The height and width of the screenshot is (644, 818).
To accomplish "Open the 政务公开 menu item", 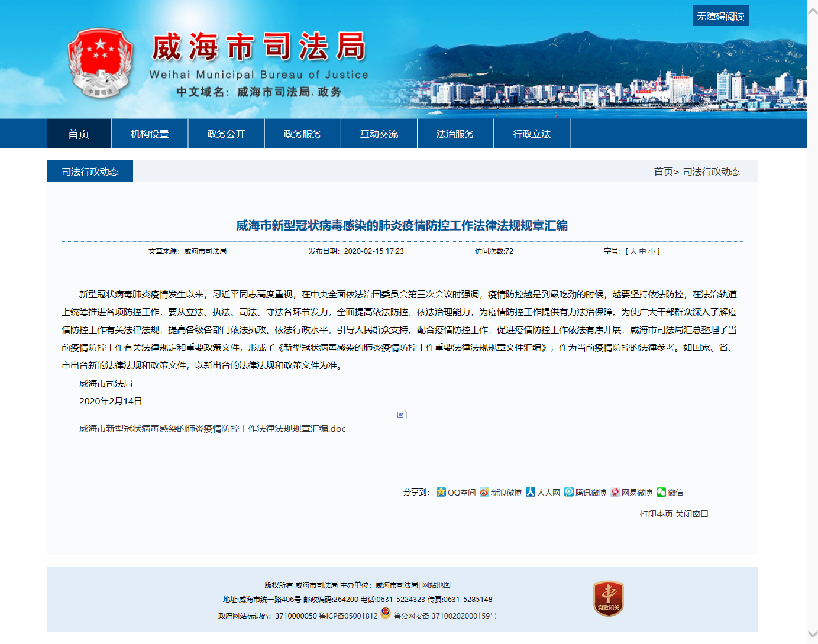I will [x=226, y=134].
